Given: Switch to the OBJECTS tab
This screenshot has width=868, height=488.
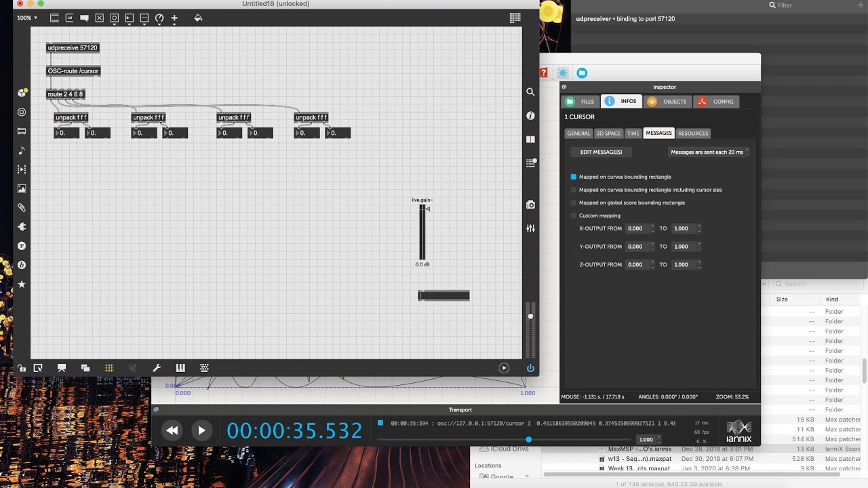Looking at the screenshot, I should (667, 102).
